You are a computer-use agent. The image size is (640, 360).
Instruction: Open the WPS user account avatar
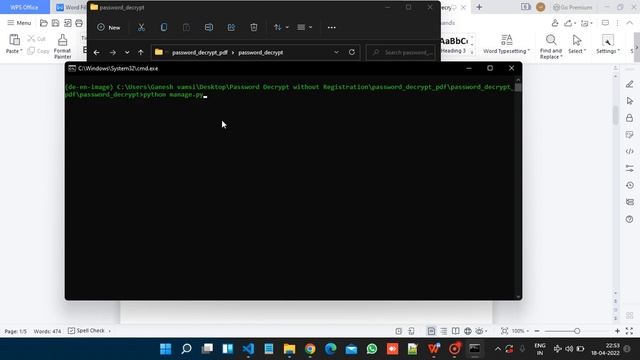540,7
